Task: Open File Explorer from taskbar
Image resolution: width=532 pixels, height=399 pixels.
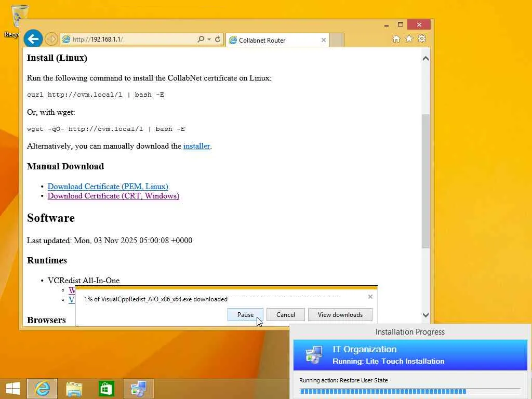Action: (74, 389)
